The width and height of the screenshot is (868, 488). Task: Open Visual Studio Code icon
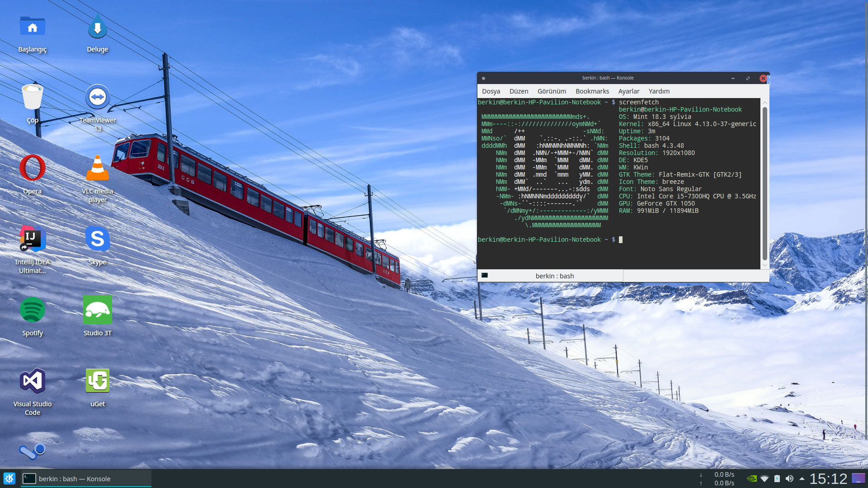tap(33, 380)
